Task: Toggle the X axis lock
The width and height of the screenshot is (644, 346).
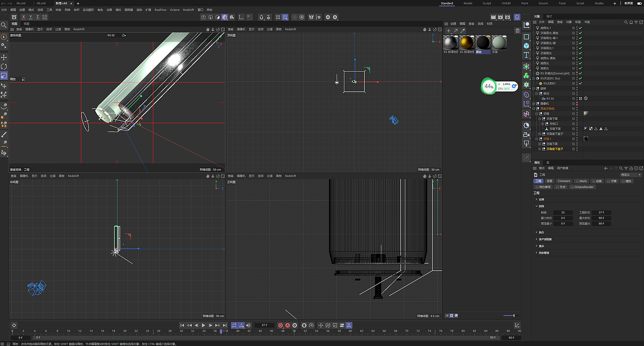Action: [23, 17]
